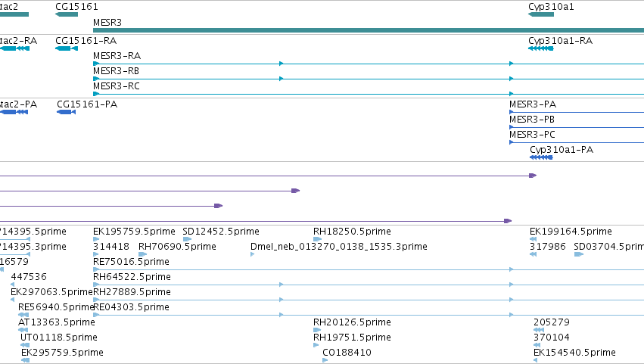
Task: Select the MESR3-RC transcript label
Action: (117, 86)
